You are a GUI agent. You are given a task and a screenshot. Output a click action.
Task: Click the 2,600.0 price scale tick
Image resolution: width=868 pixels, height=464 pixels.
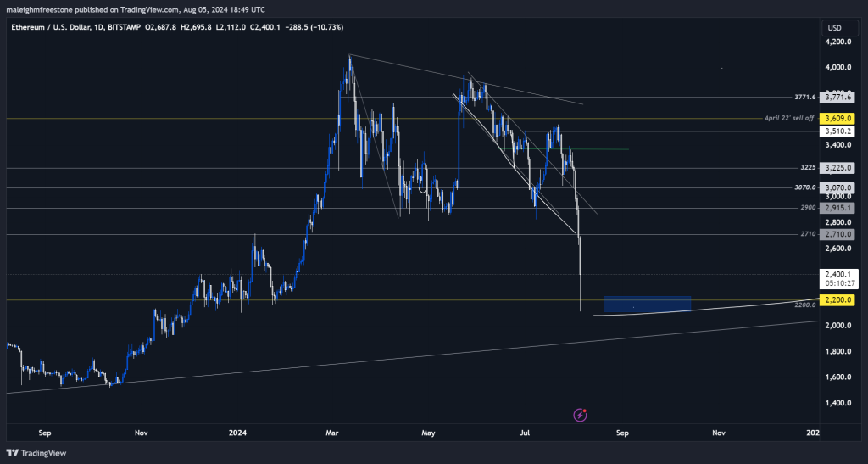(x=837, y=249)
